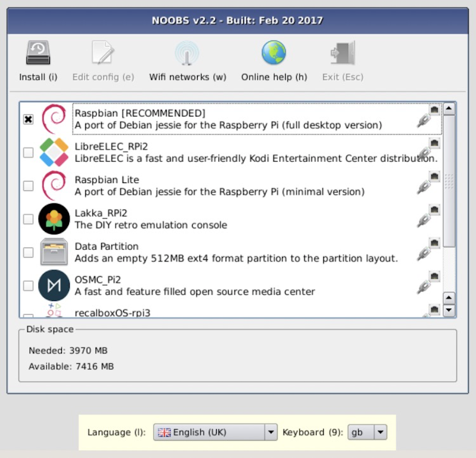This screenshot has width=476, height=458.
Task: Click the Lakka flower logo
Action: pyautogui.click(x=54, y=219)
